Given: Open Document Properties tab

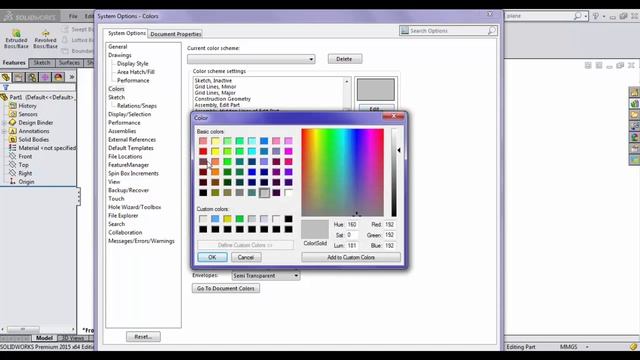Looking at the screenshot, I should 176,34.
